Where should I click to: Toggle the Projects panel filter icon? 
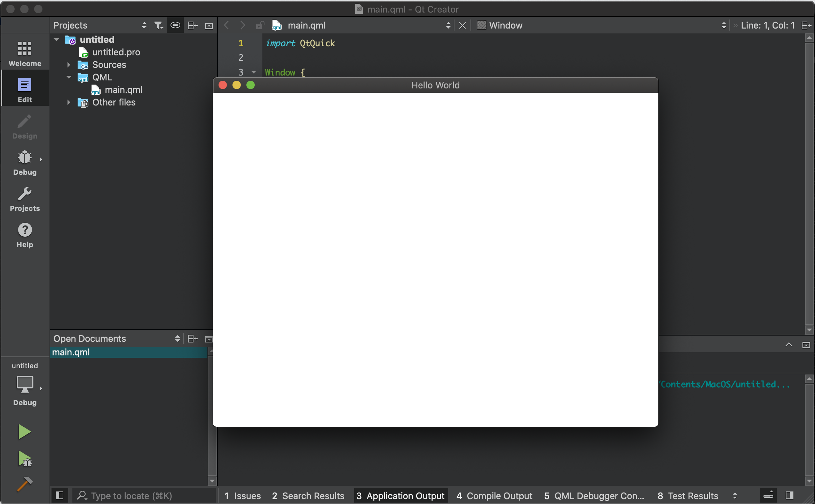click(159, 25)
